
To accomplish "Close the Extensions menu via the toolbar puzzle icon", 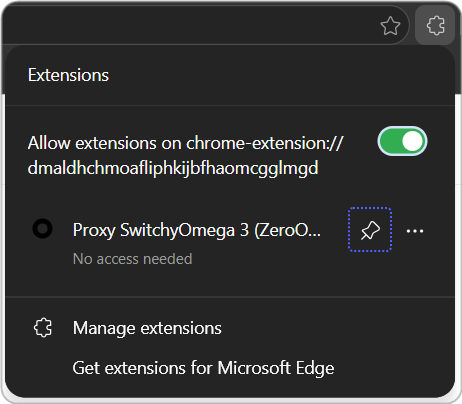I will [x=435, y=25].
